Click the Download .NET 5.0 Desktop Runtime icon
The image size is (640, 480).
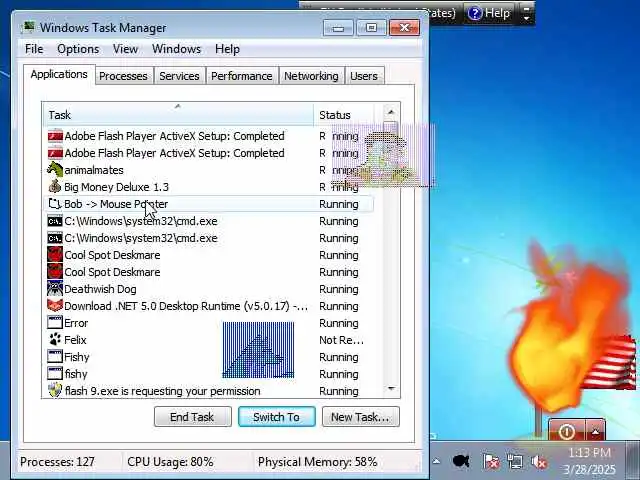click(55, 306)
